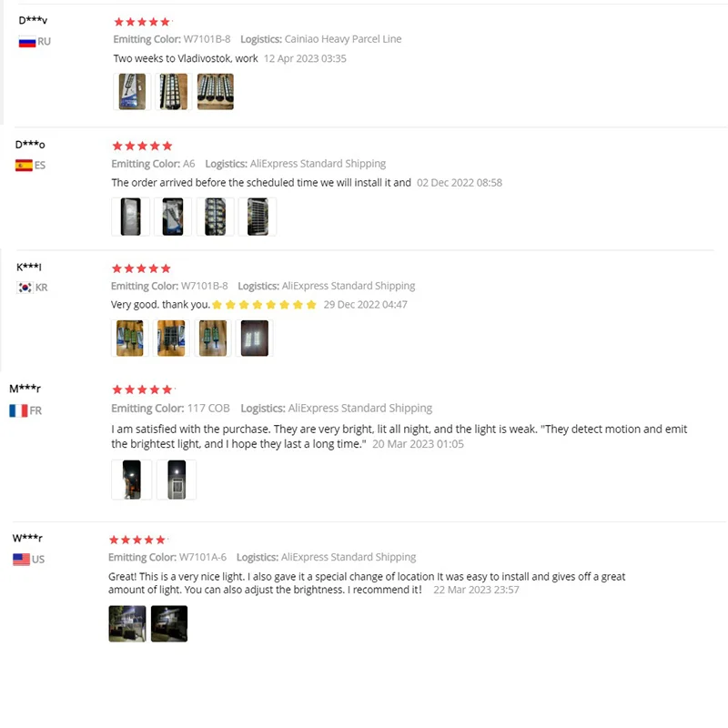View fourth photo in K***l's review
The height and width of the screenshot is (728, 728).
tap(255, 338)
